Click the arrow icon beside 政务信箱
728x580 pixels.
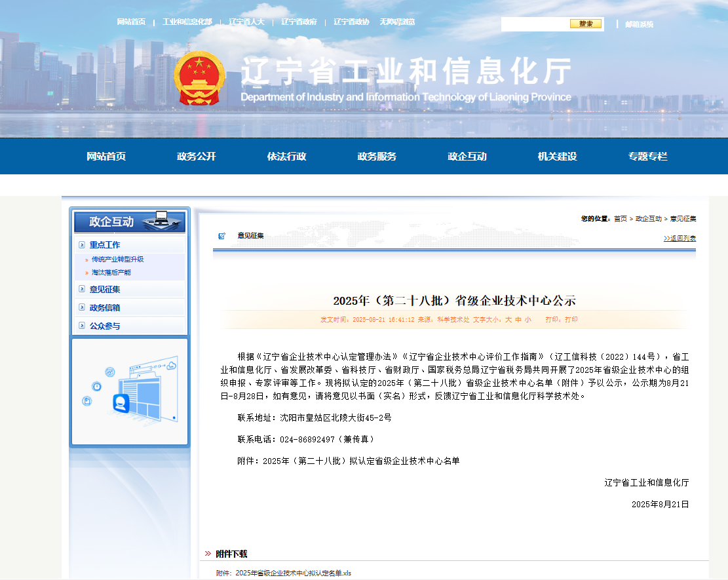tap(82, 307)
